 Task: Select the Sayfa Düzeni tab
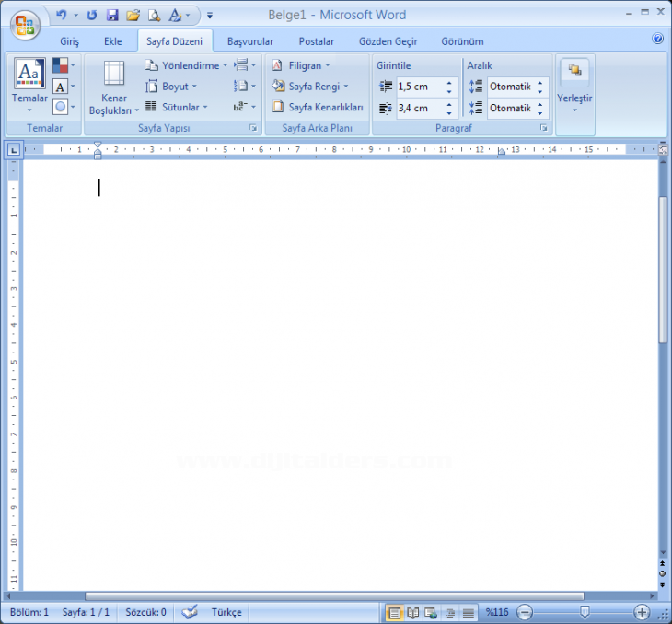coord(174,41)
